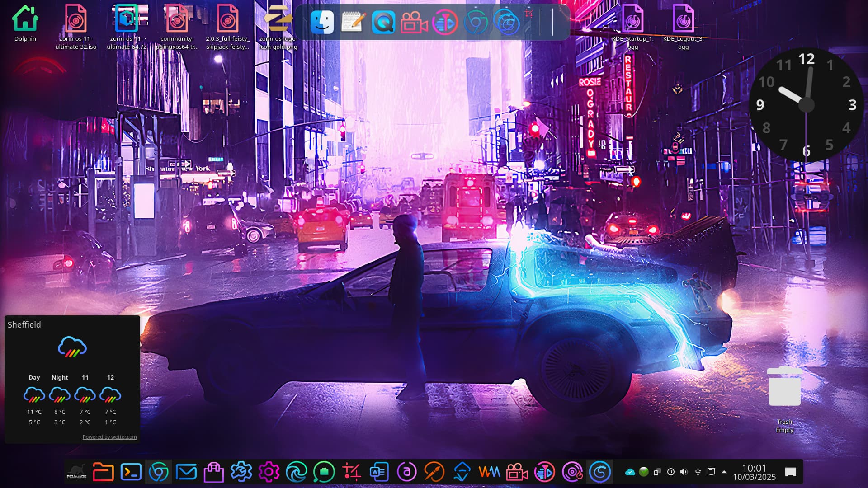The height and width of the screenshot is (488, 868).
Task: Open the cloud icon in system tray
Action: (x=630, y=472)
